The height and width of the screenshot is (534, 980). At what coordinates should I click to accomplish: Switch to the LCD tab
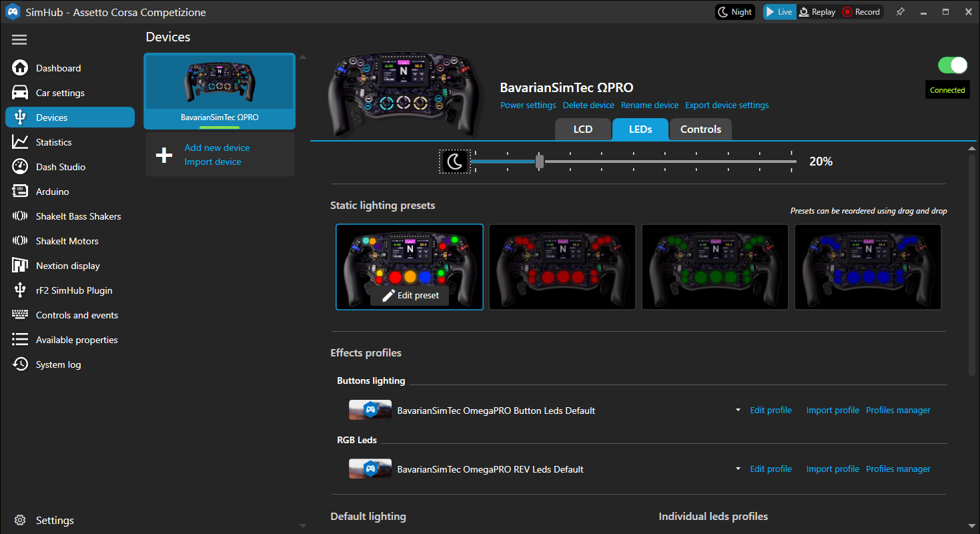coord(582,129)
